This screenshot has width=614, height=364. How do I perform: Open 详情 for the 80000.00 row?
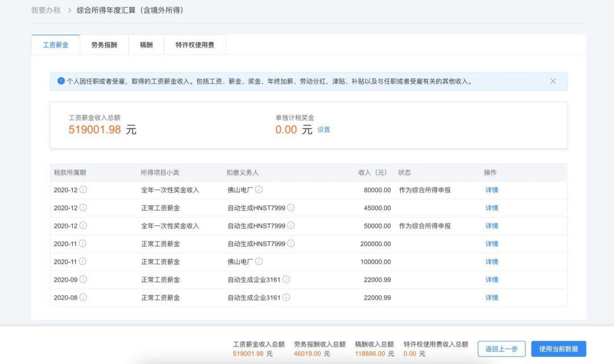tap(492, 190)
